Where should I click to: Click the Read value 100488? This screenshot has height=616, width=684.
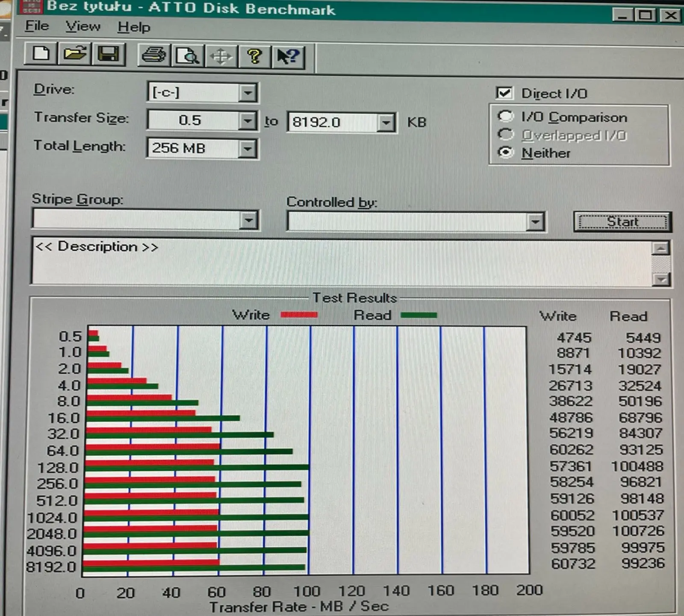pos(637,466)
